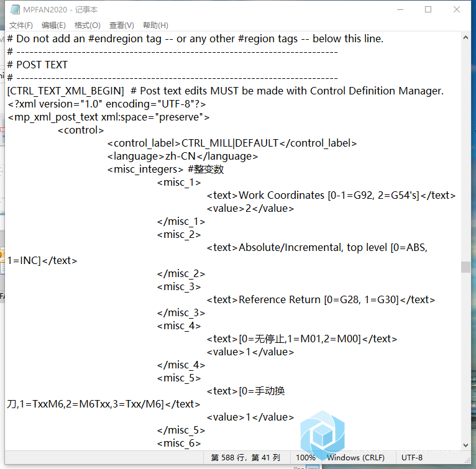Click the Notepad app icon in title bar
Viewport: 476px width, 469px height.
(15, 9)
